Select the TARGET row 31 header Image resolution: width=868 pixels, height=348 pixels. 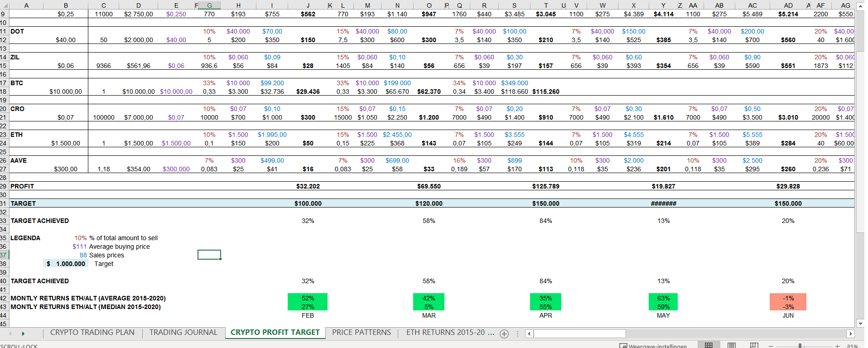[x=4, y=203]
